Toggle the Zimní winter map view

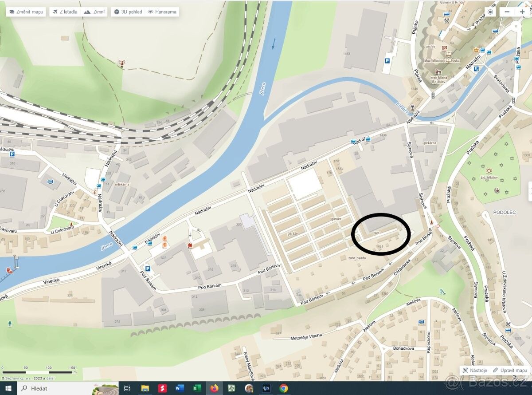[95, 12]
